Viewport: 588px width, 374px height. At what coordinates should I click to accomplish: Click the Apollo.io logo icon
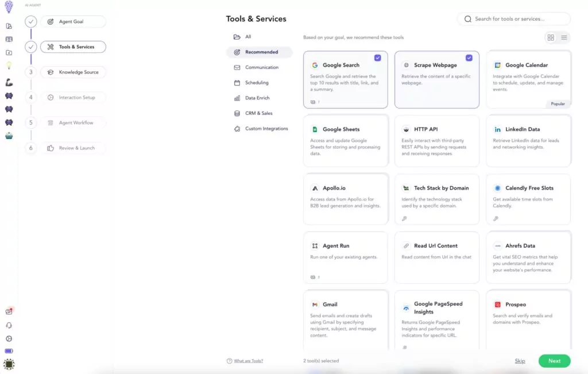tap(315, 188)
